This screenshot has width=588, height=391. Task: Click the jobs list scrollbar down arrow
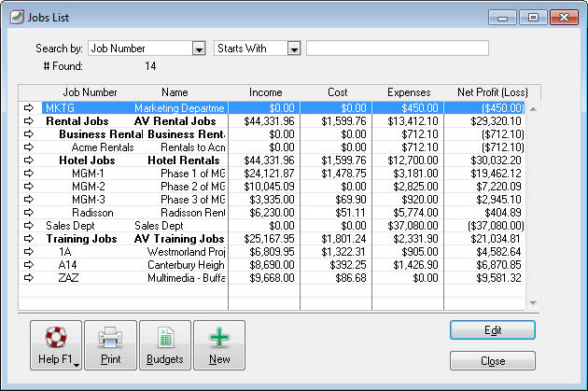tap(533, 302)
